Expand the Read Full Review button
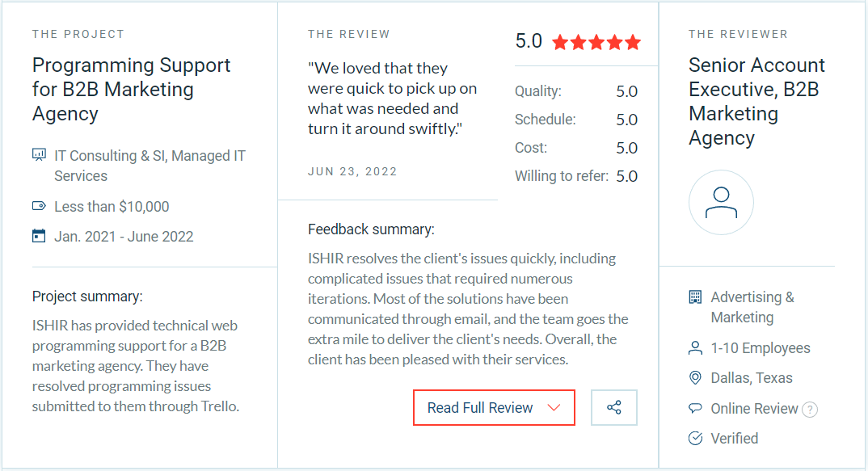868x471 pixels. (480, 407)
